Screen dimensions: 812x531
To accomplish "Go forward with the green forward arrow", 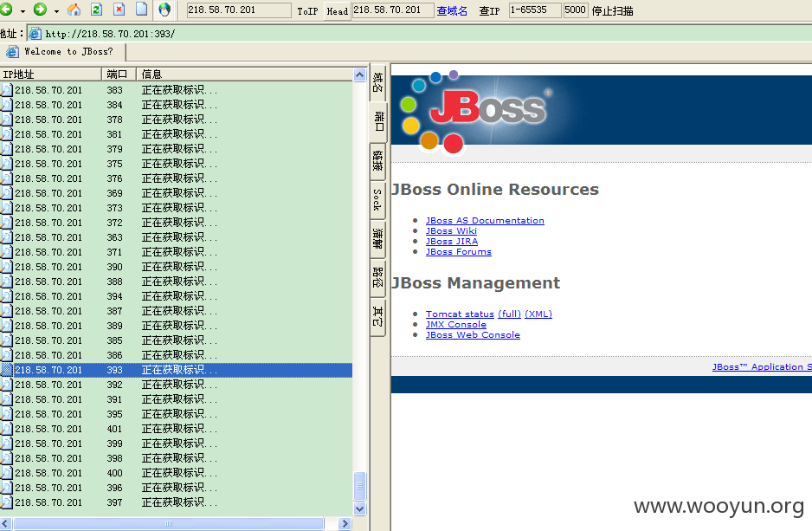I will pos(41,10).
